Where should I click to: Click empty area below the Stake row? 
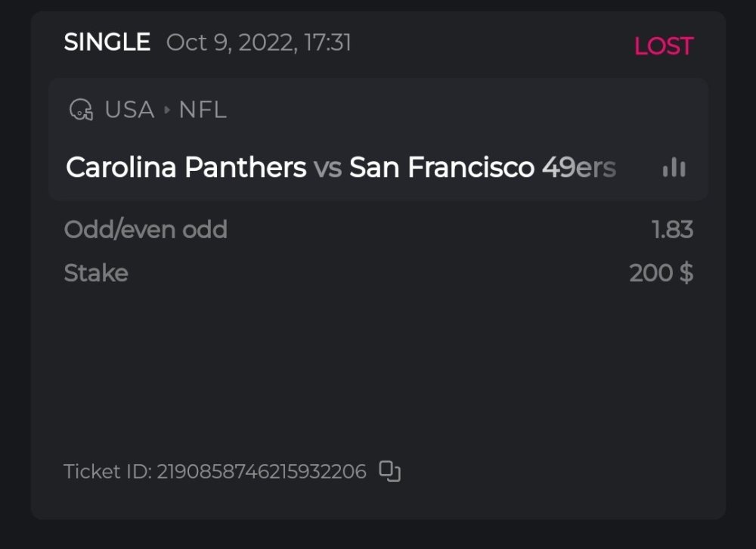coord(378,363)
